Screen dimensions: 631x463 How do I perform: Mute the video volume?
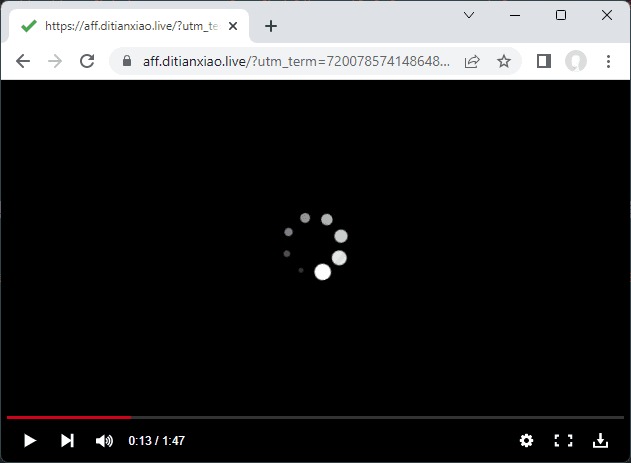tap(104, 440)
